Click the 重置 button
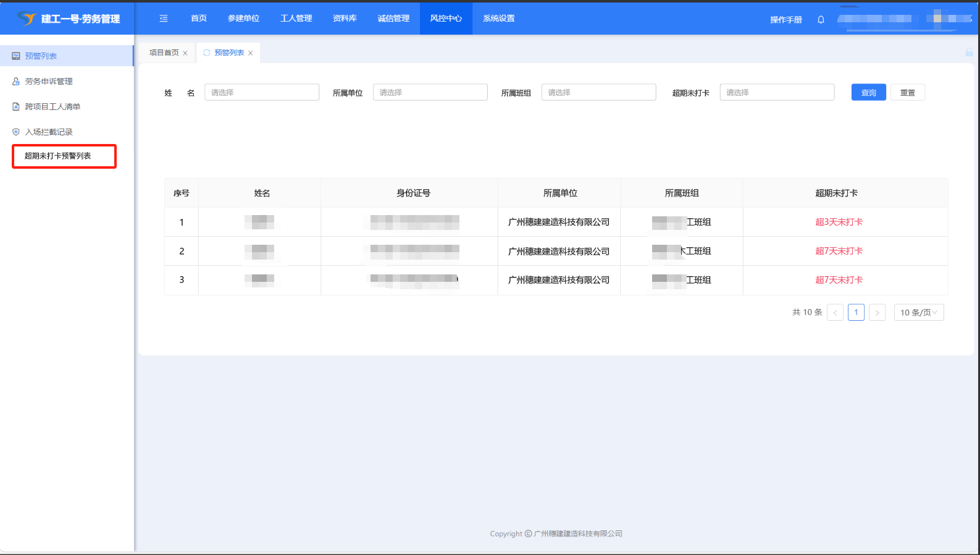Screen dimensions: 980x555 pos(907,93)
